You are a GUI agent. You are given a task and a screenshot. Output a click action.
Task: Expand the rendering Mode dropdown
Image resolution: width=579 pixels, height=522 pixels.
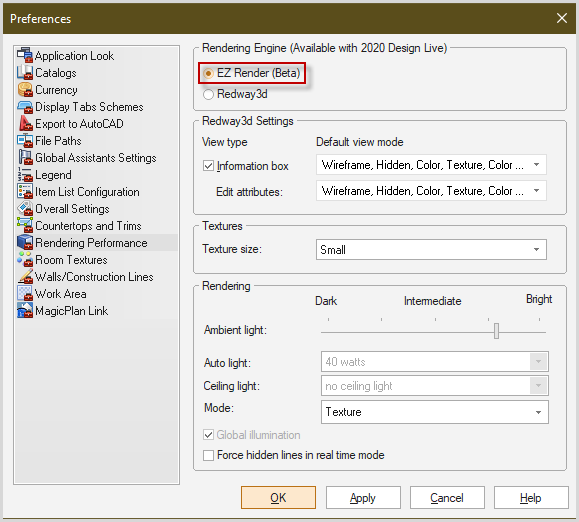coord(435,412)
